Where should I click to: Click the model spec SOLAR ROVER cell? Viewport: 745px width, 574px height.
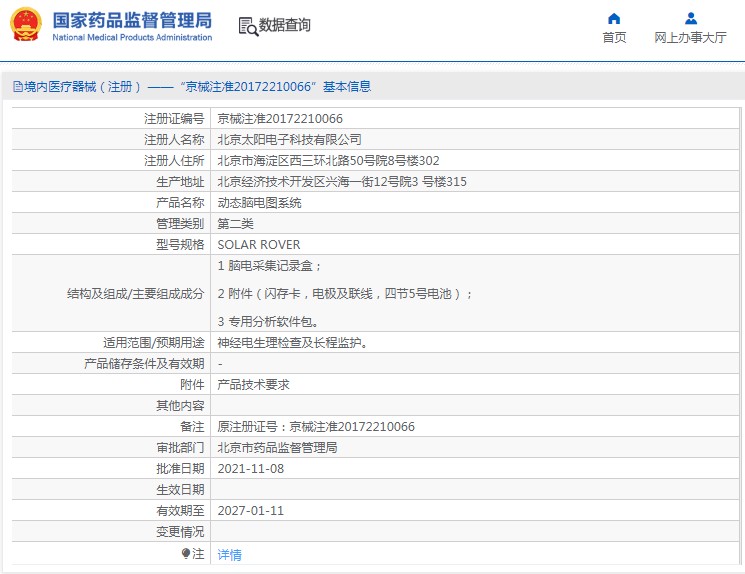click(x=259, y=245)
